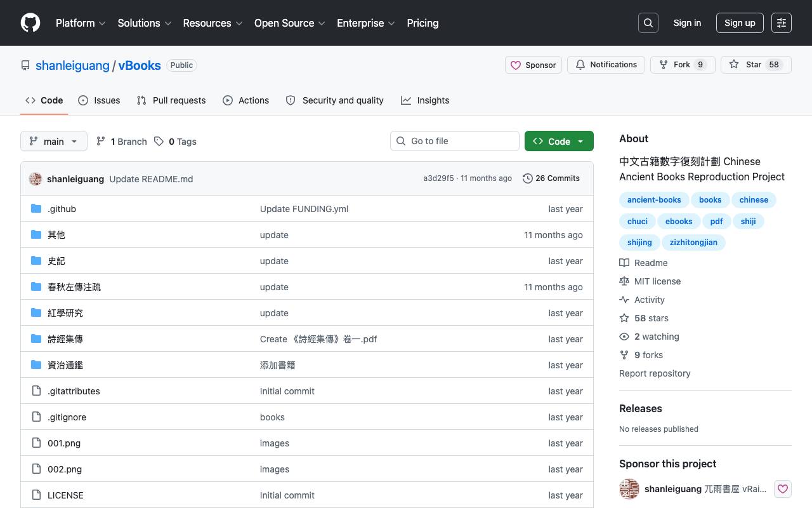Open the Pricing page
Screen dimensions: 812x508
tap(422, 23)
